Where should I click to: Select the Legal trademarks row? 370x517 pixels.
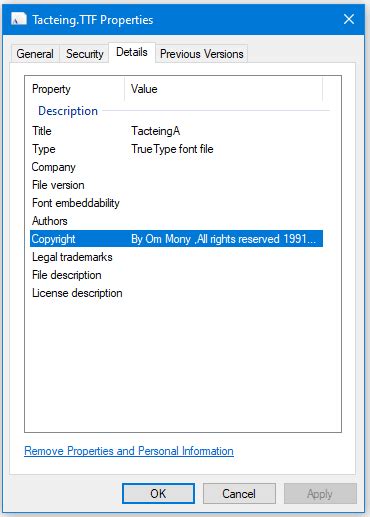click(x=177, y=257)
